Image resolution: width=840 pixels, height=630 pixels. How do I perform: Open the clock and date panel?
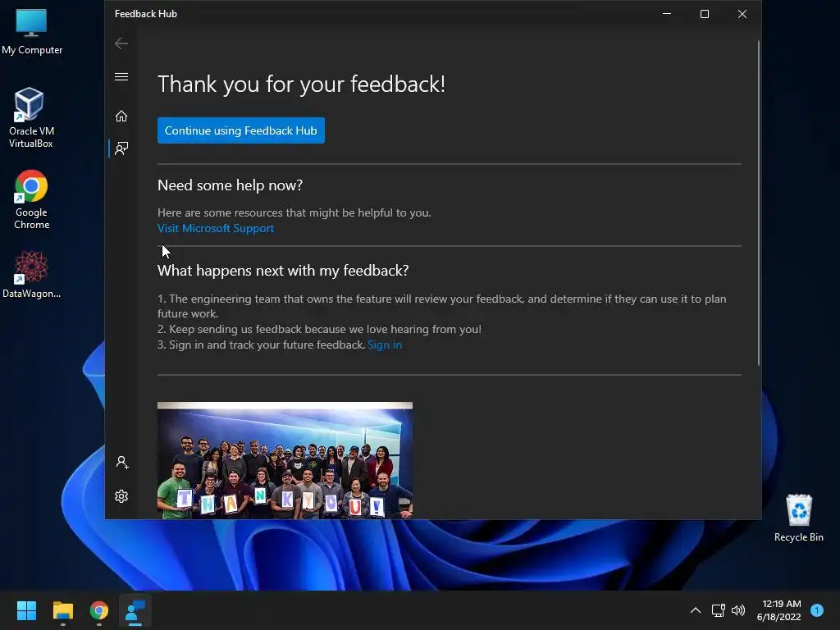tap(779, 610)
